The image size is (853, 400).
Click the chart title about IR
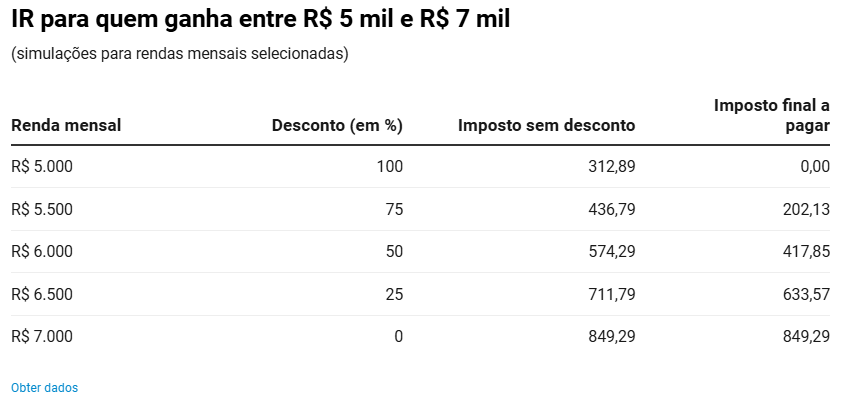click(x=261, y=20)
